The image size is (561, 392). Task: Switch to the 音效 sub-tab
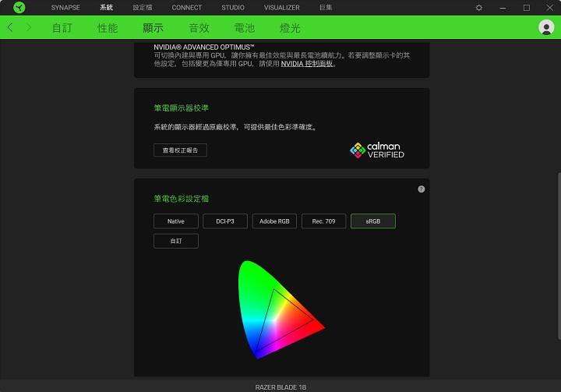coord(199,28)
